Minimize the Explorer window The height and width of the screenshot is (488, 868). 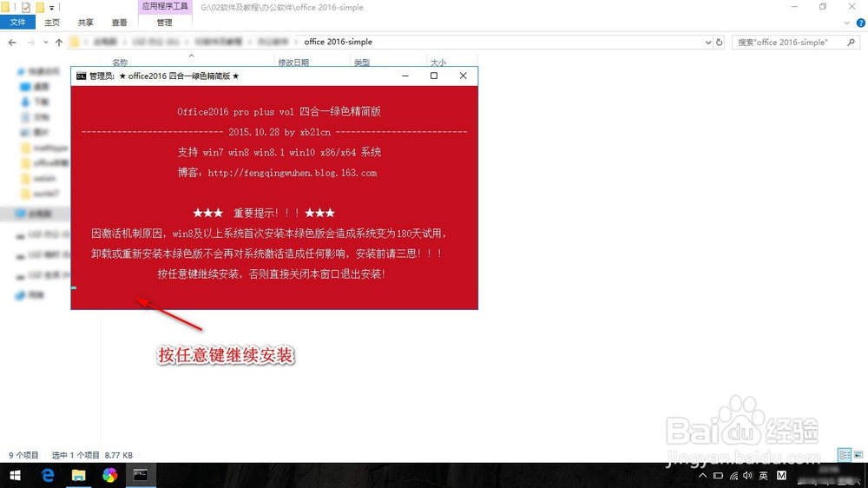coord(794,7)
